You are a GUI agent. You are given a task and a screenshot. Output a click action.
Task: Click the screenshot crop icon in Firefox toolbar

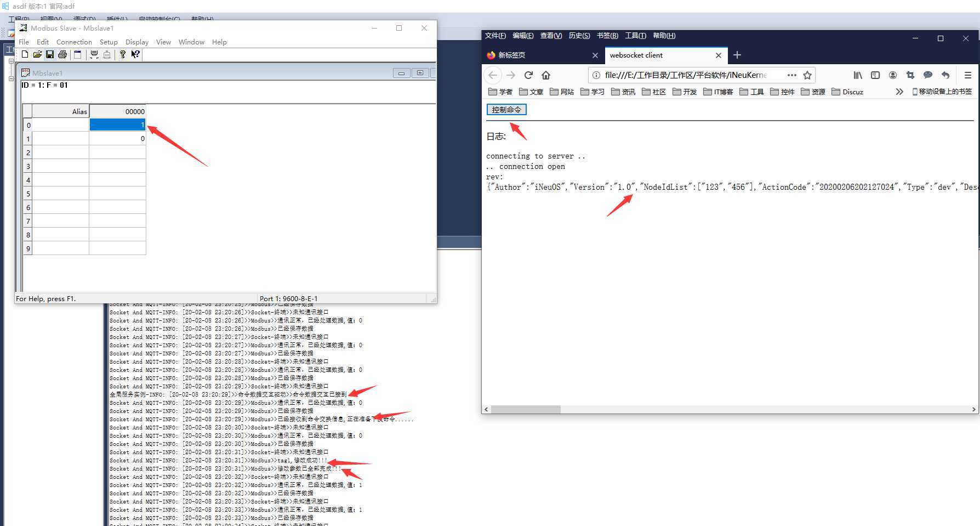pos(910,75)
